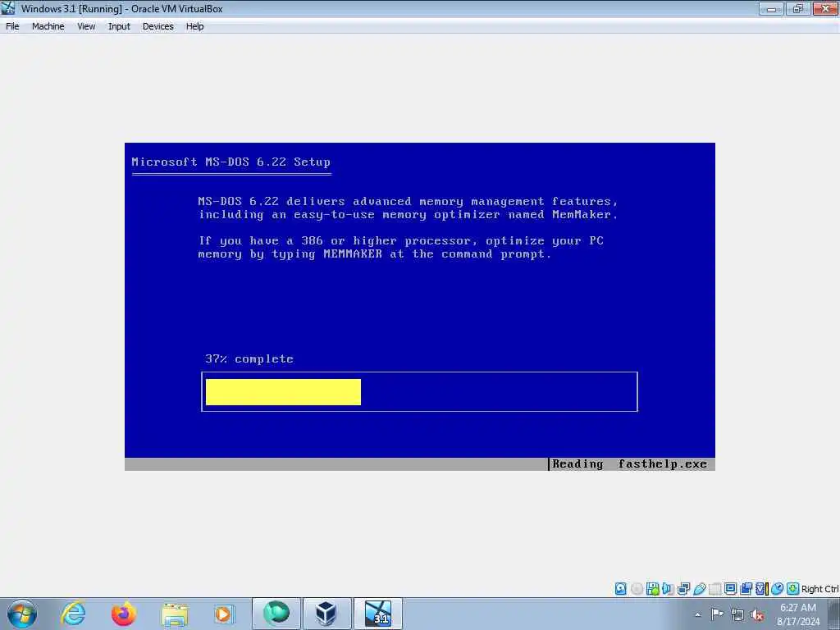Click the muted volume tray icon
Viewport: 840px width, 630px height.
coord(757,614)
